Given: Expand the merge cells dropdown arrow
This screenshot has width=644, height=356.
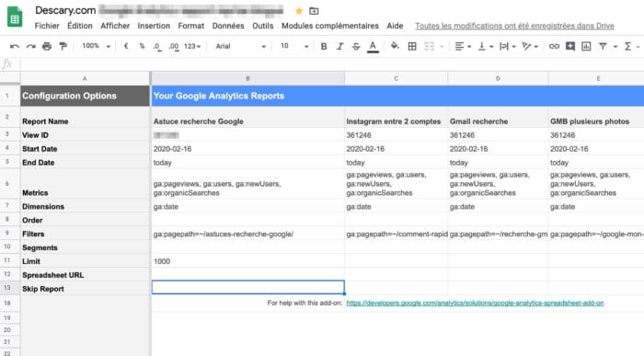Looking at the screenshot, I should 442,47.
